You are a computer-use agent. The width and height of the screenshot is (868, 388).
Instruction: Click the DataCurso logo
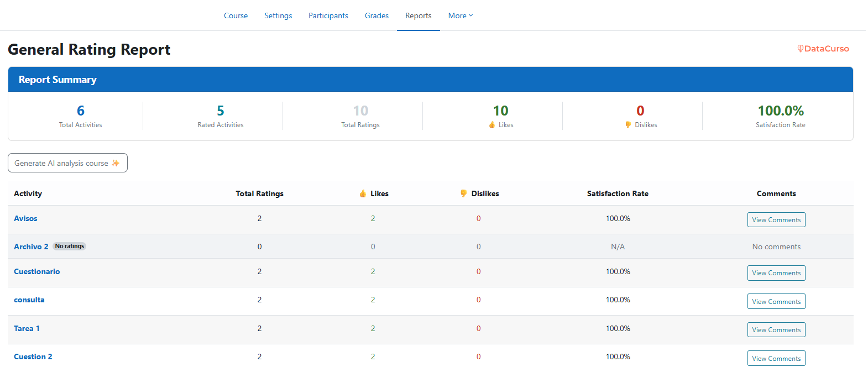click(x=823, y=49)
